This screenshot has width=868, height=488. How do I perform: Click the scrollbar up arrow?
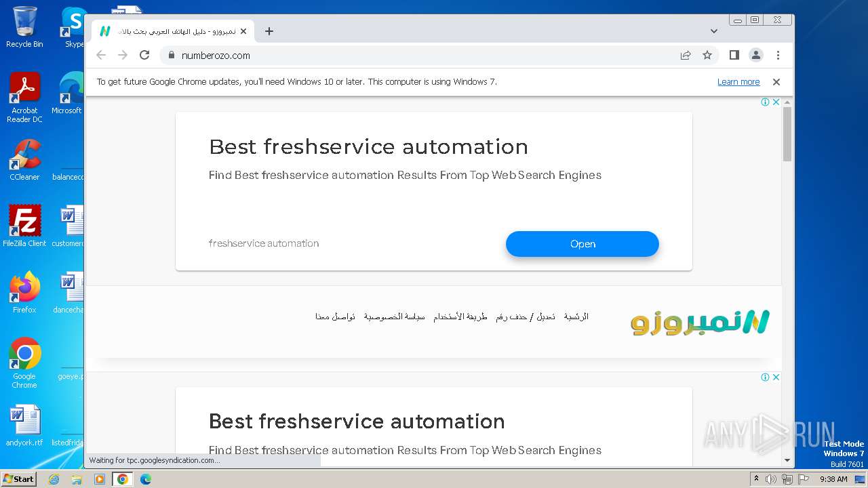[x=787, y=102]
